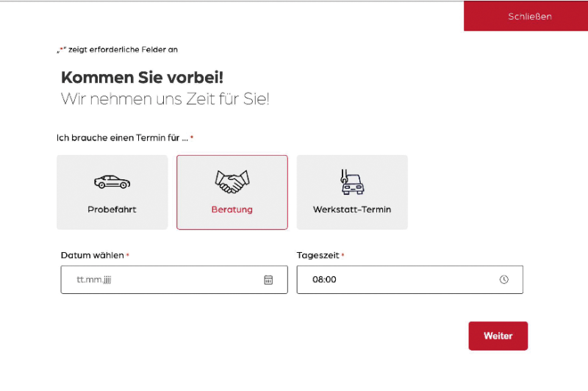This screenshot has width=588, height=391.
Task: Select the Probefahrt appointment option
Action: 112,193
